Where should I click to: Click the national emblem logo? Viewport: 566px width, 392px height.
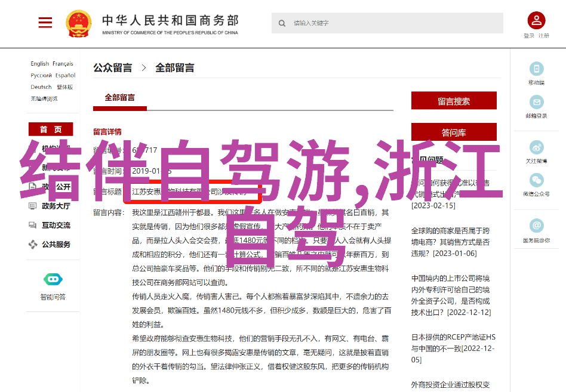78,23
